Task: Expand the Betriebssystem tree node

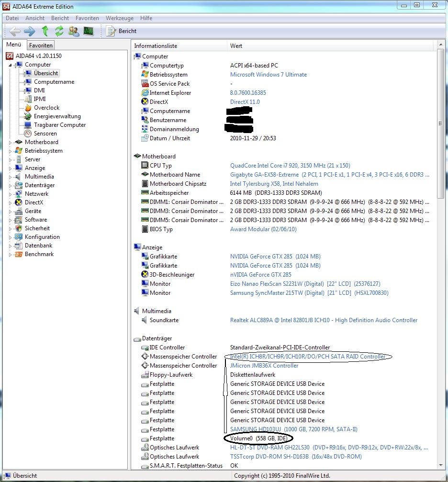Action: click(x=10, y=151)
